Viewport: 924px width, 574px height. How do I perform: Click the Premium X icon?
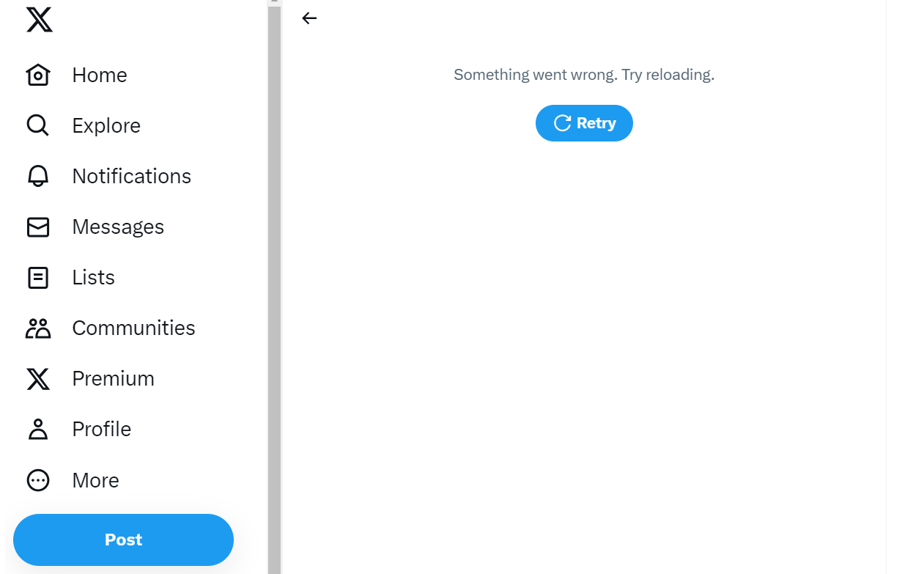coord(38,379)
